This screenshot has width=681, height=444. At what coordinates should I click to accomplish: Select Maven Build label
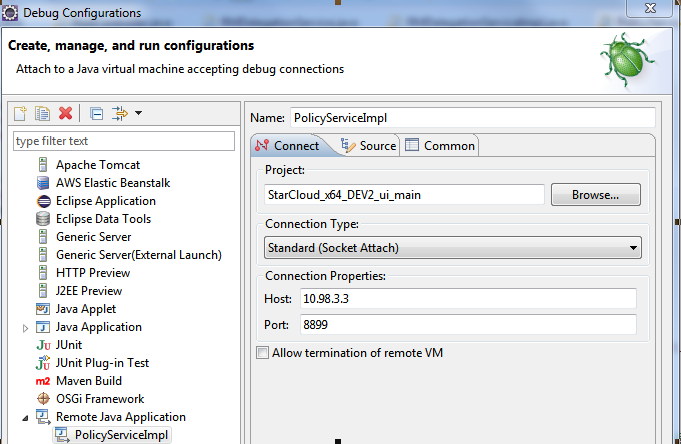[x=89, y=381]
